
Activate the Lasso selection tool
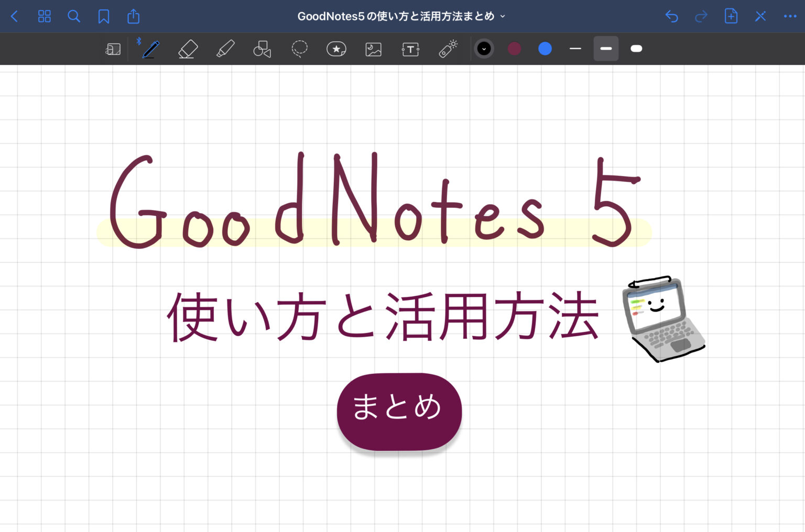299,49
